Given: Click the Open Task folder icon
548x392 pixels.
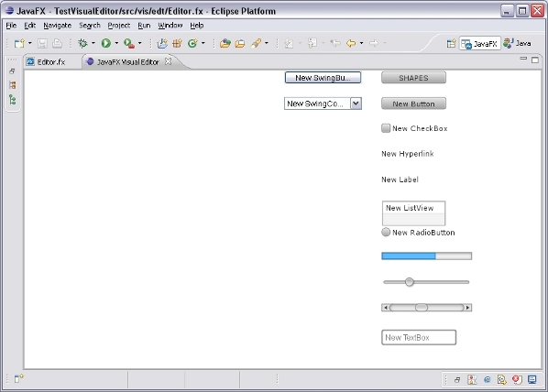Looking at the screenshot, I should 240,43.
